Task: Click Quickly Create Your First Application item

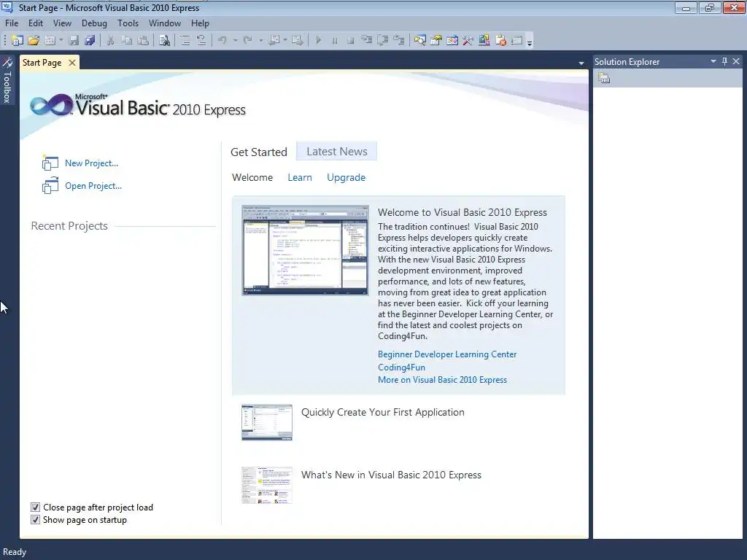Action: point(382,413)
